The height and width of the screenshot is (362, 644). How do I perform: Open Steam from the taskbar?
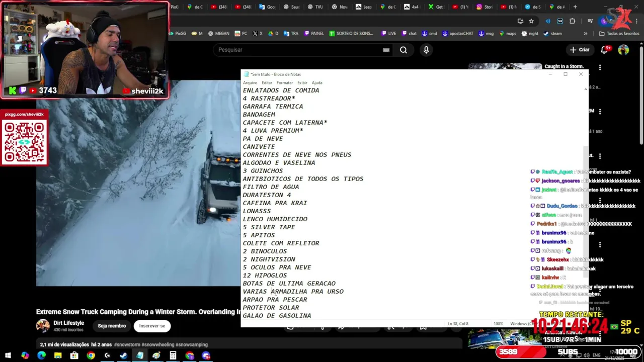click(123, 355)
